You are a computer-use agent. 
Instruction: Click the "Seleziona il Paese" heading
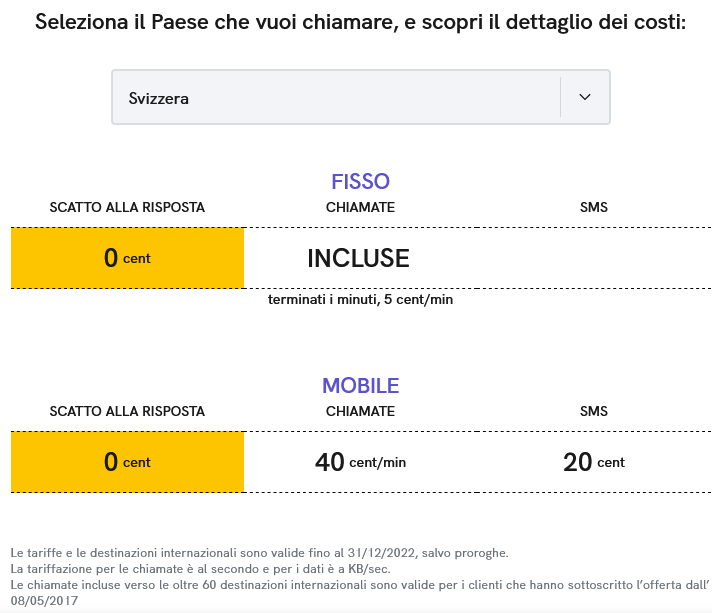click(x=360, y=22)
